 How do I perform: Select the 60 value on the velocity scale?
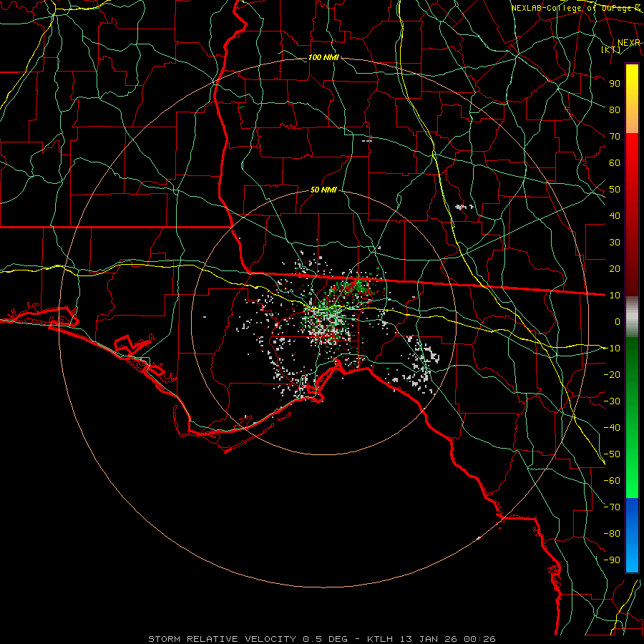[615, 162]
